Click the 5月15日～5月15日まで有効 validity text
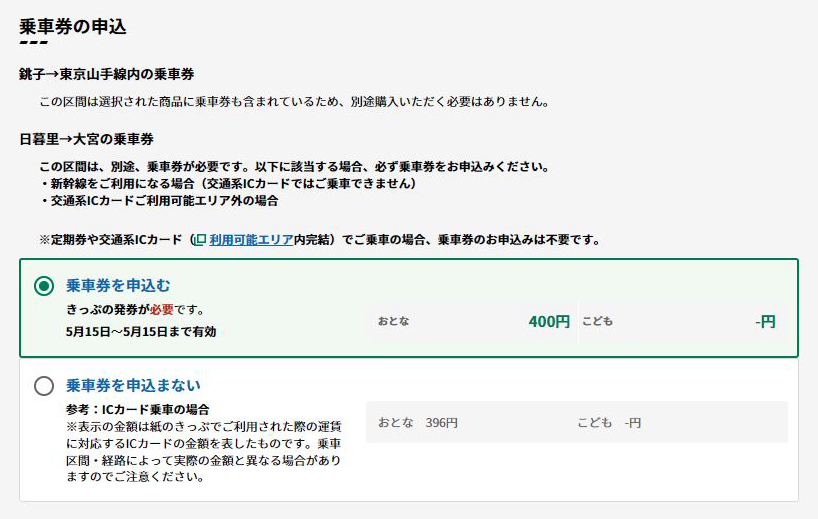Viewport: 818px width, 519px height. coord(141,332)
